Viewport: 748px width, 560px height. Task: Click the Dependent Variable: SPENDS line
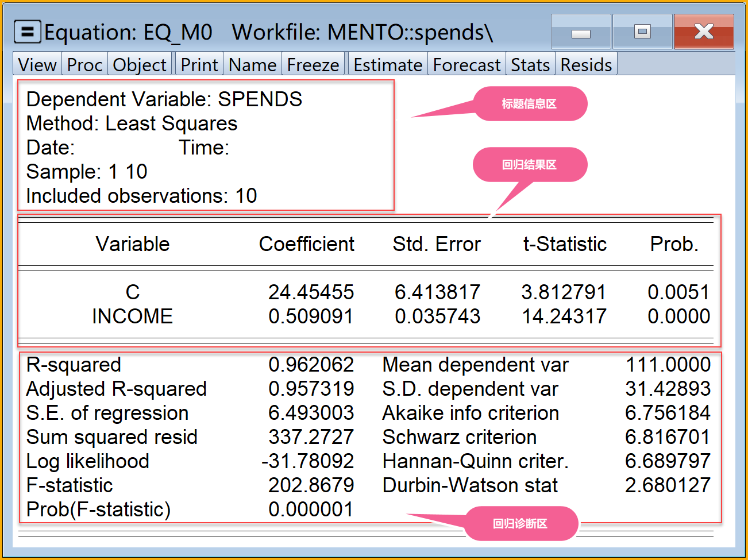[x=164, y=99]
